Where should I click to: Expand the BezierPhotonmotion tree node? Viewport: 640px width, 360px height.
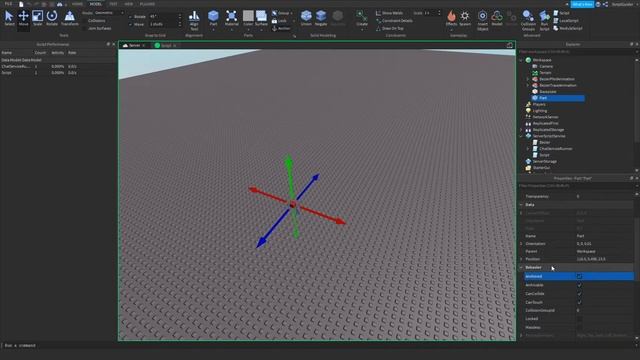[528, 79]
